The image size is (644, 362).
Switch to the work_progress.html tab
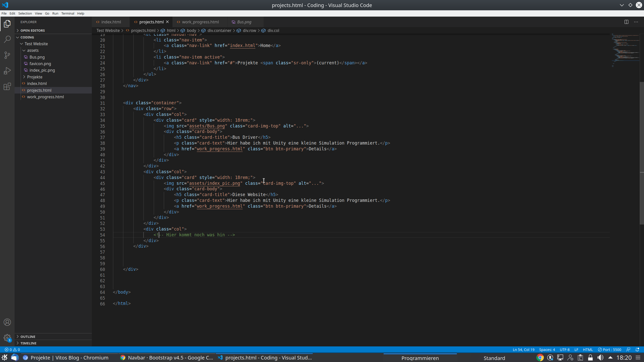200,22
